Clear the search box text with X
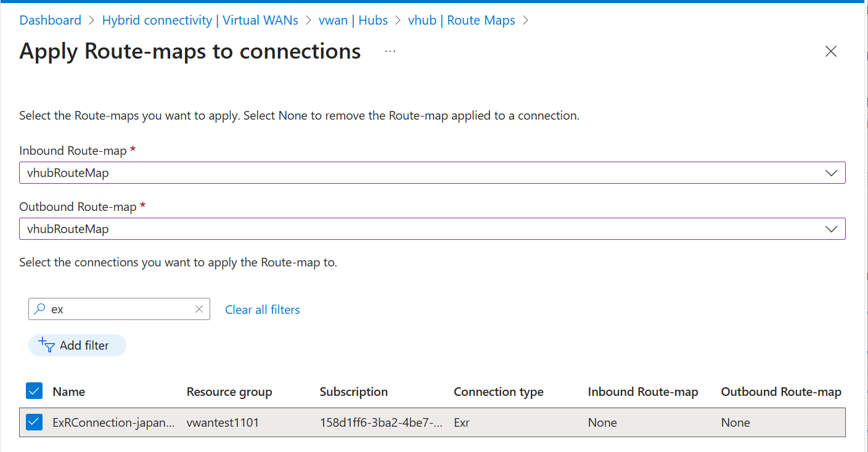868x452 pixels. (199, 310)
